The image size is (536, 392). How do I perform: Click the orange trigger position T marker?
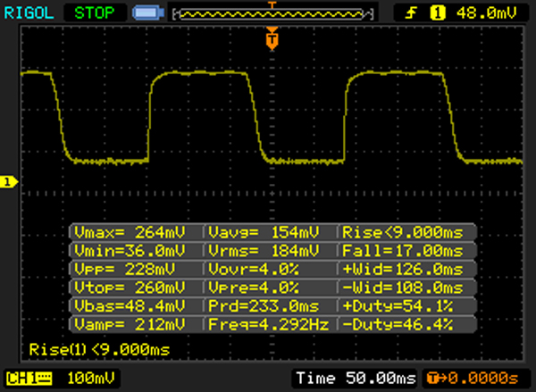click(272, 39)
